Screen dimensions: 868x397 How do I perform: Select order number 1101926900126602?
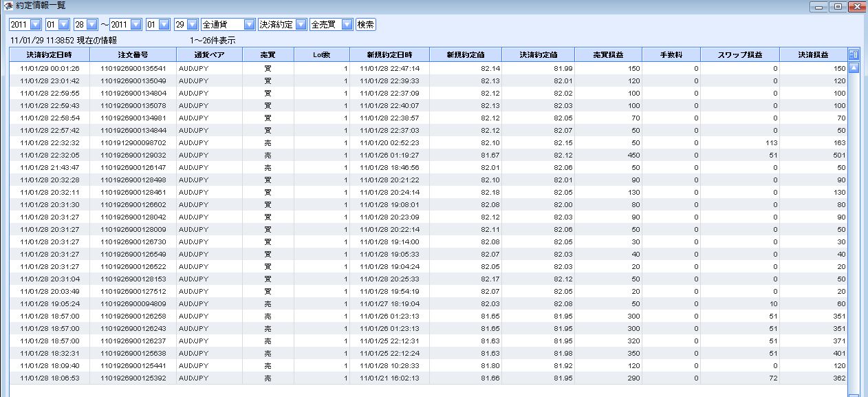pos(133,204)
